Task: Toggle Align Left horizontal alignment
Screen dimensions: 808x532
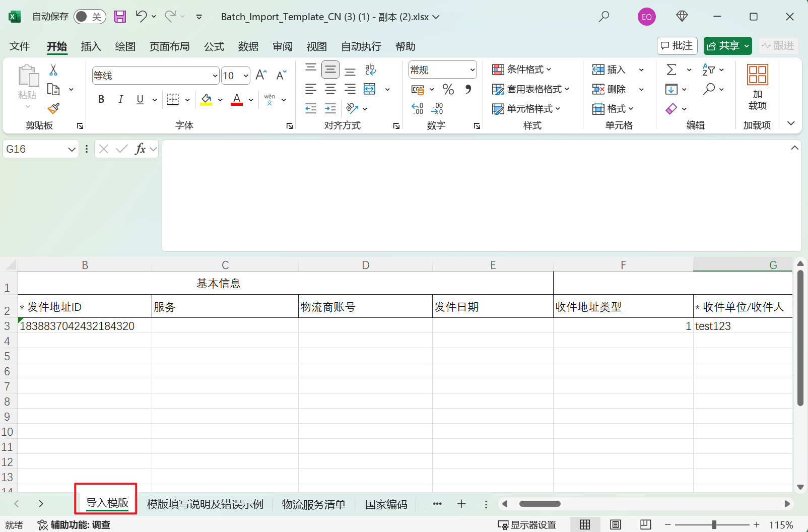Action: (311, 89)
